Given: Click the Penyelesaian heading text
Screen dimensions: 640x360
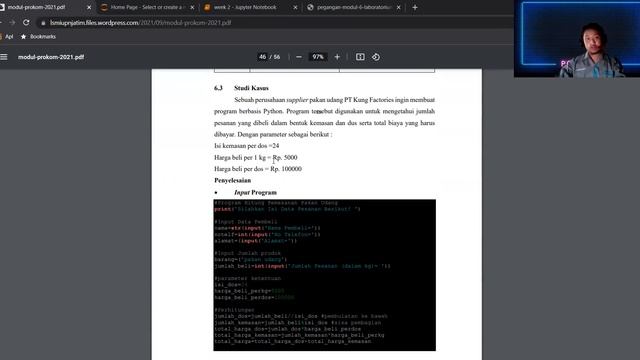Looking at the screenshot, I should coord(233,180).
